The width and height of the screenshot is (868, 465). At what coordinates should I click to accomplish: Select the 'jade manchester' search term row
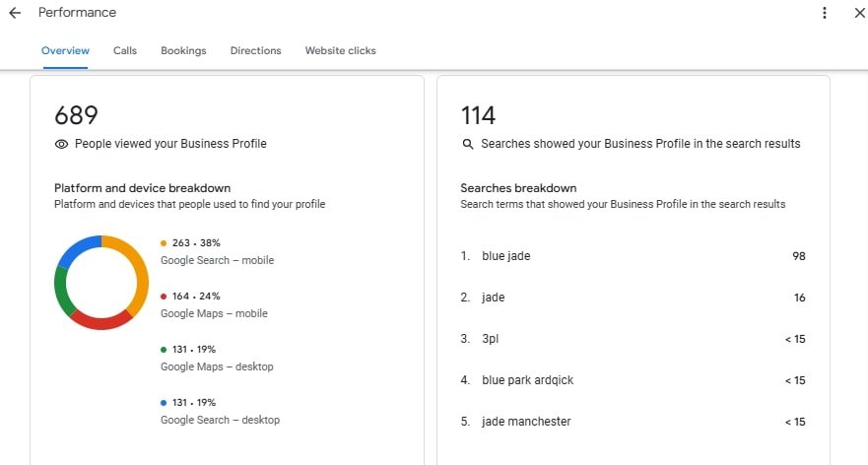click(633, 422)
